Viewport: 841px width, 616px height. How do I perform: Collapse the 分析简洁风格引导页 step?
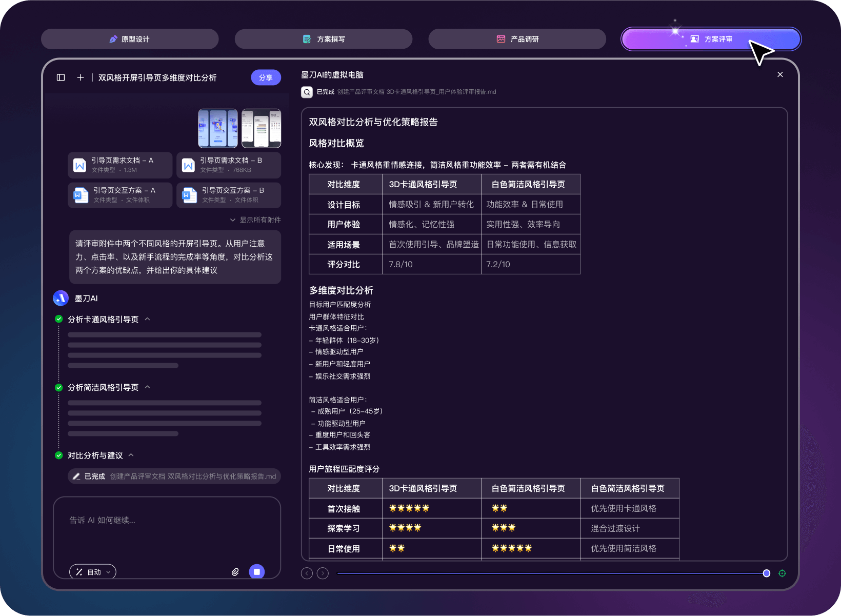[148, 387]
